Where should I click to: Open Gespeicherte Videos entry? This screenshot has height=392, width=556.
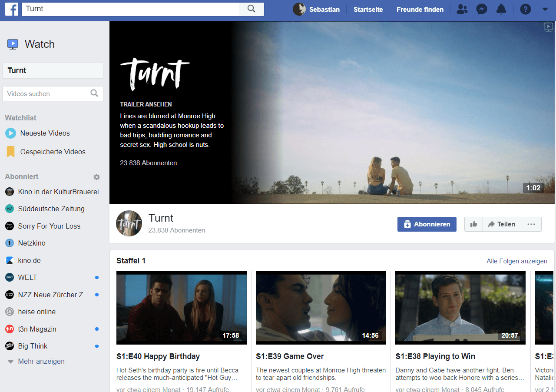pos(53,152)
